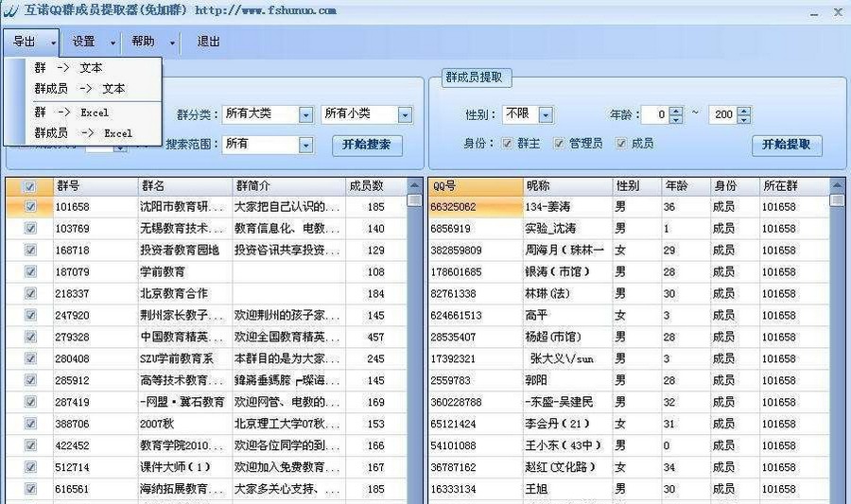Open the website link in title bar
Image resolution: width=851 pixels, height=504 pixels.
(x=266, y=10)
